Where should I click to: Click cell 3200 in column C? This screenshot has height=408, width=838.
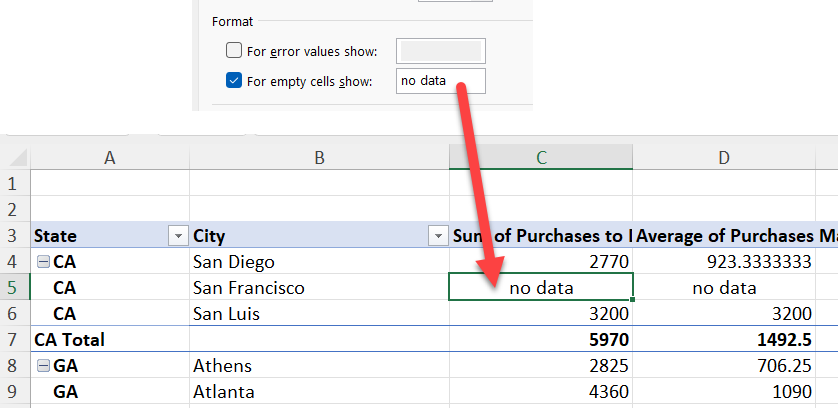tap(541, 313)
